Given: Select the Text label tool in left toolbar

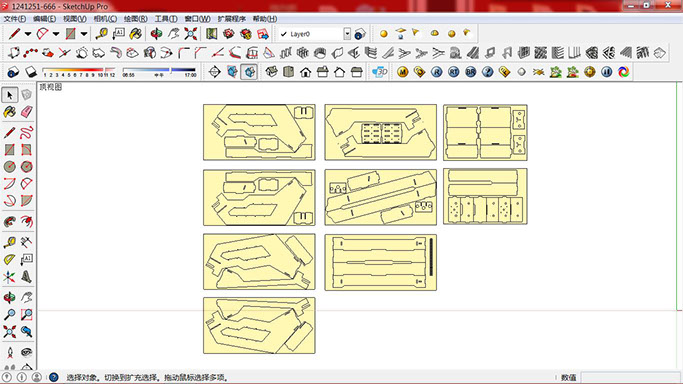Looking at the screenshot, I should (x=27, y=259).
